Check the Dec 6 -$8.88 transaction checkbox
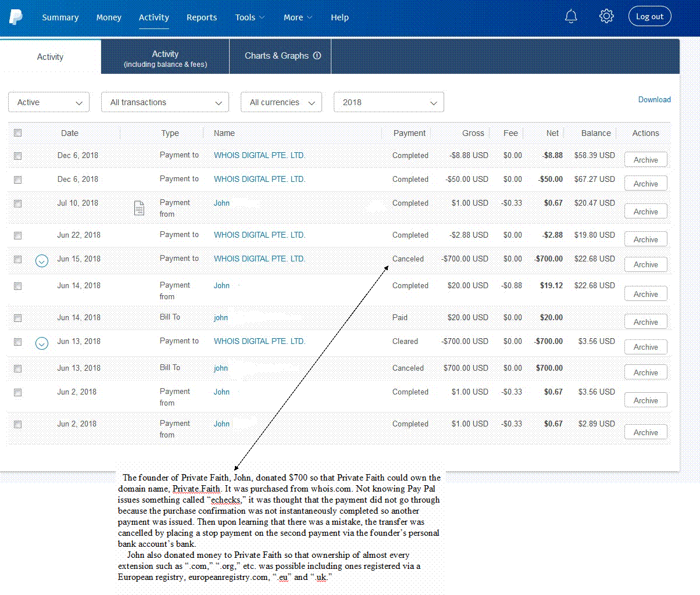The width and height of the screenshot is (700, 595). click(18, 156)
